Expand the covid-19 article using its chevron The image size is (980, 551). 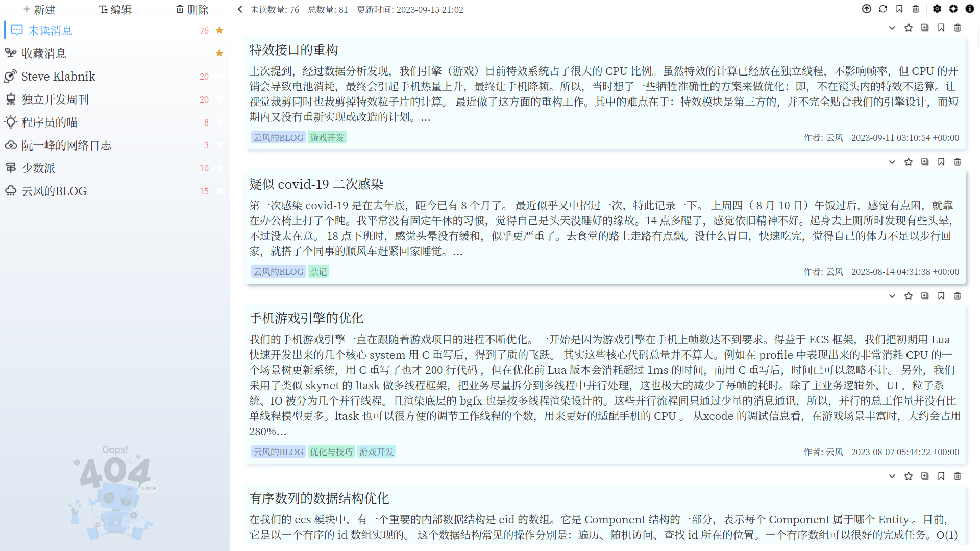(892, 162)
